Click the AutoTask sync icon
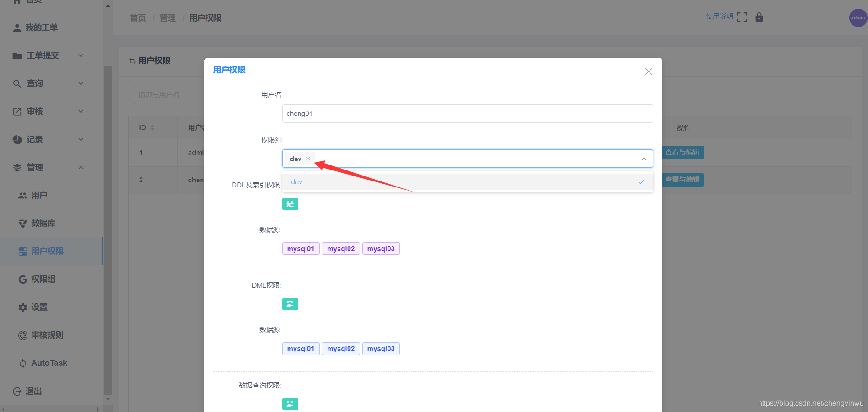Image resolution: width=868 pixels, height=412 pixels. tap(23, 363)
